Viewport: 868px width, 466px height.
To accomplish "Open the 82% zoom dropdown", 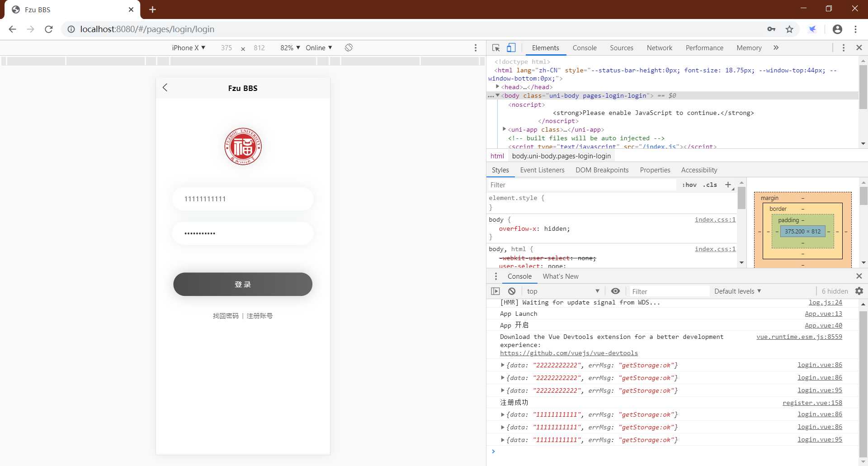I will [290, 48].
